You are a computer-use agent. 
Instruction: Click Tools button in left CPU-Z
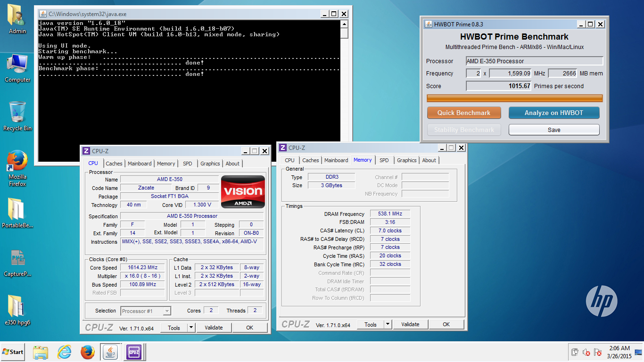pyautogui.click(x=174, y=328)
